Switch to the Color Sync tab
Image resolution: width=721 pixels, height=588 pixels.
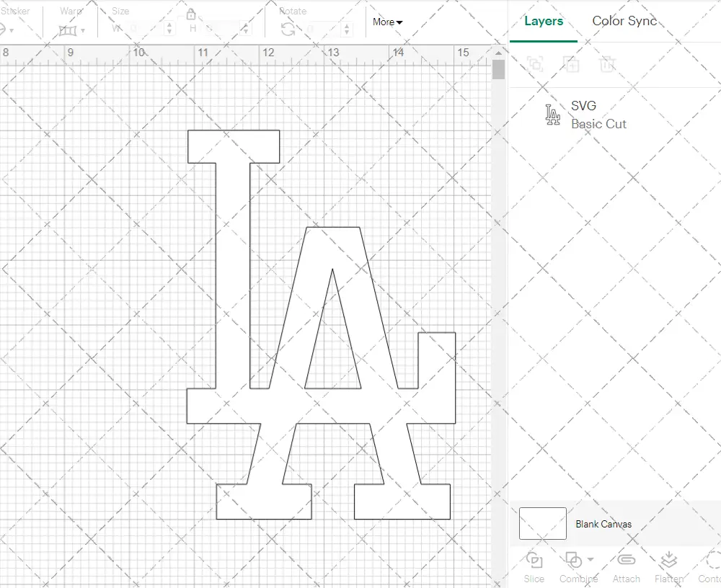624,21
